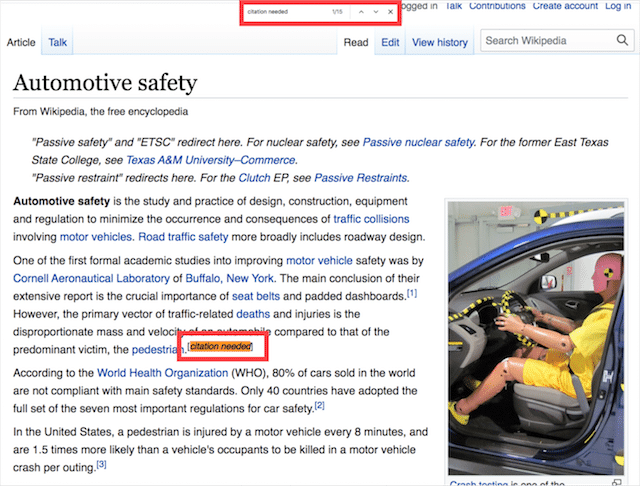Screen dimensions: 640x486
Task: Open Cornell Aeronautical Laboratory link
Action: tap(91, 278)
